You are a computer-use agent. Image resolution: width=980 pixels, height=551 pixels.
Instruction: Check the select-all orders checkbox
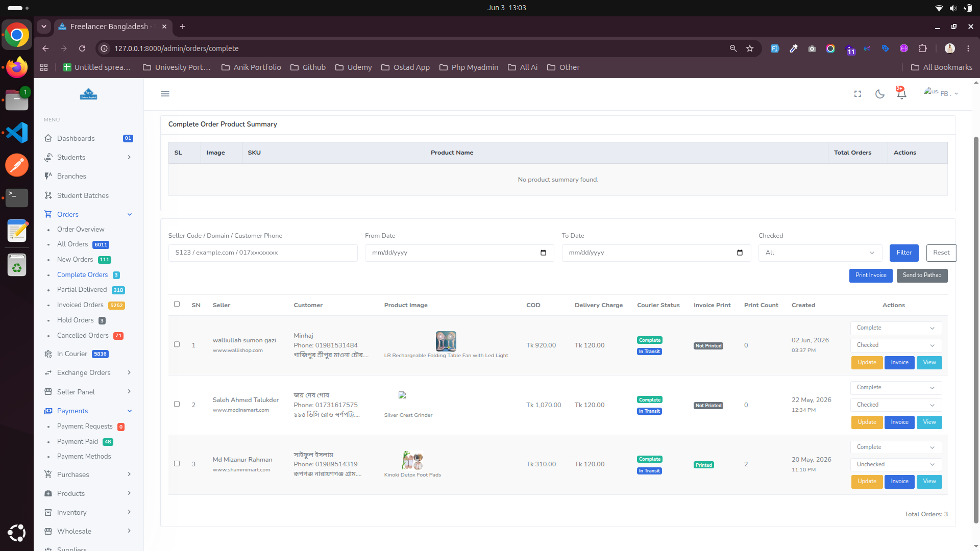pos(177,304)
